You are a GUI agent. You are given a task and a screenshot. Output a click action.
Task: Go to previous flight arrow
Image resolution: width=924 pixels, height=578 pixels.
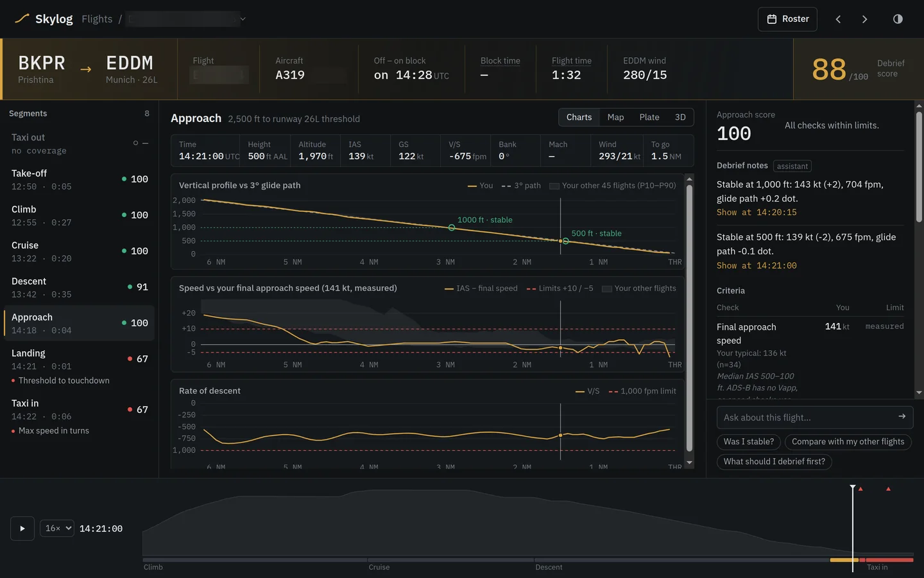pos(838,19)
